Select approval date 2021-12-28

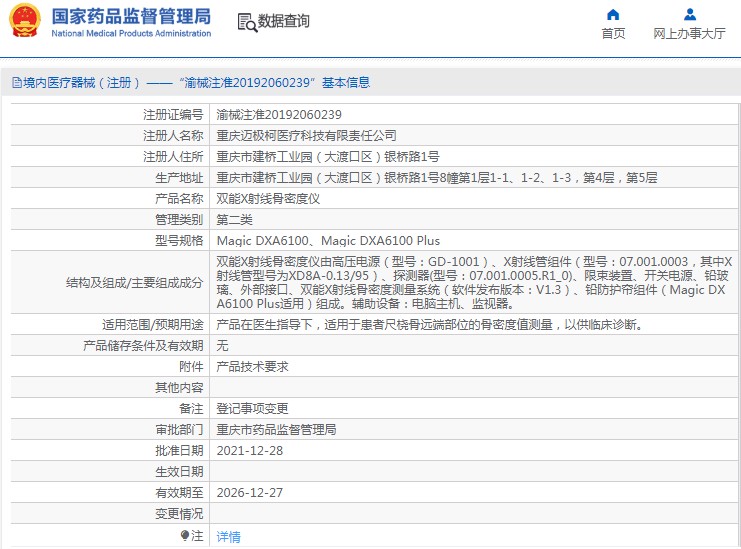point(250,451)
